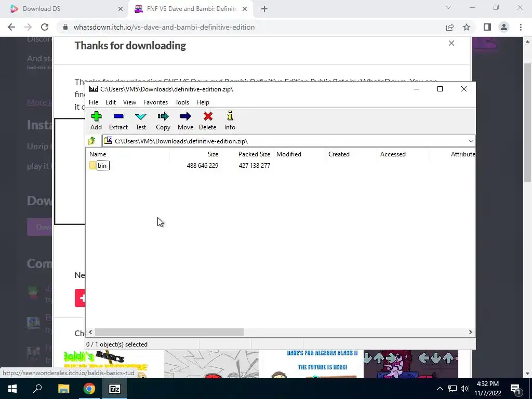This screenshot has width=532, height=399.
Task: Open the Edit menu in 7-Zip
Action: point(111,102)
